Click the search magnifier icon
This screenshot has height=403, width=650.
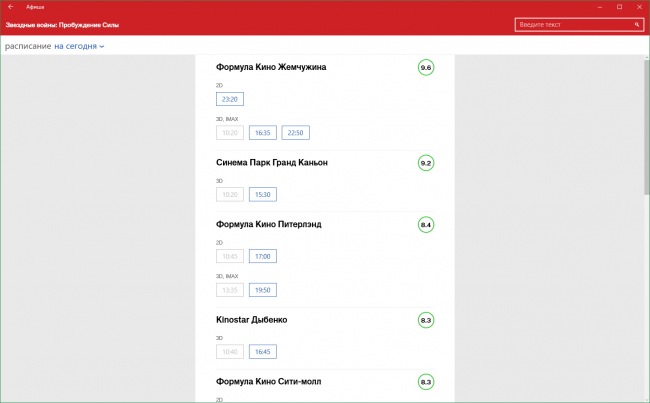(x=637, y=25)
